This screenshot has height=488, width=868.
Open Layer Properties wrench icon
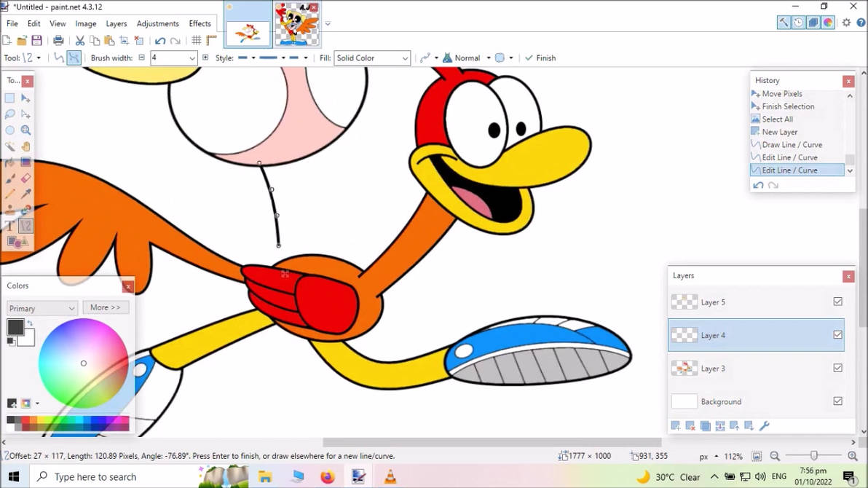click(x=765, y=425)
